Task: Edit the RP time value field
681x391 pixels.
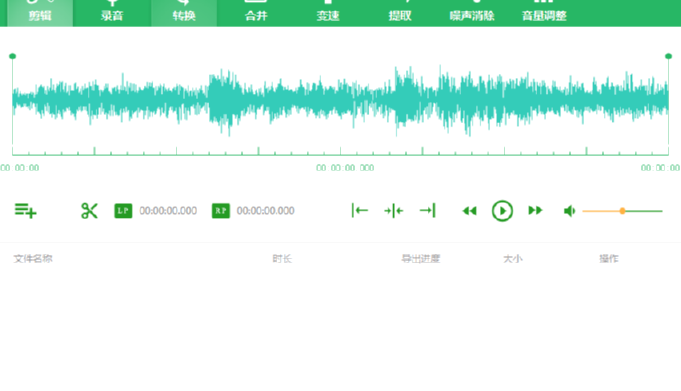Action: 265,211
